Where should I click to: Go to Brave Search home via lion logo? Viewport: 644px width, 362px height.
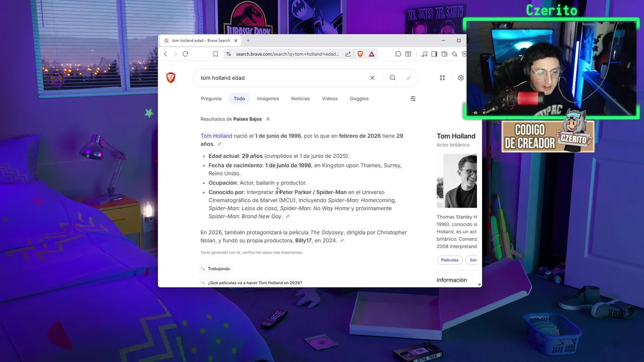(171, 77)
